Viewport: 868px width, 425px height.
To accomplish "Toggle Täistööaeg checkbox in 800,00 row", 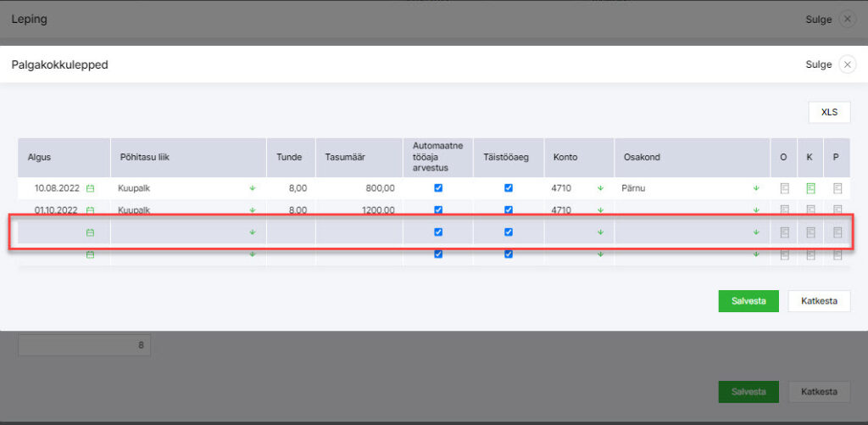I will 509,188.
